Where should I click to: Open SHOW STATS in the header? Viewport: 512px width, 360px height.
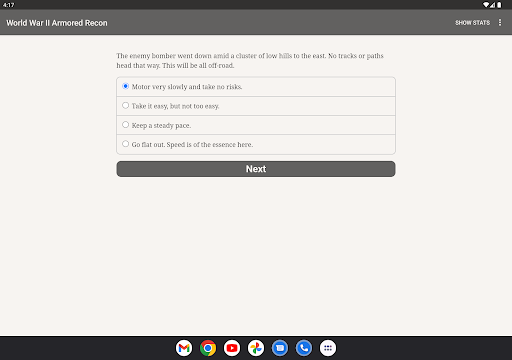point(472,23)
